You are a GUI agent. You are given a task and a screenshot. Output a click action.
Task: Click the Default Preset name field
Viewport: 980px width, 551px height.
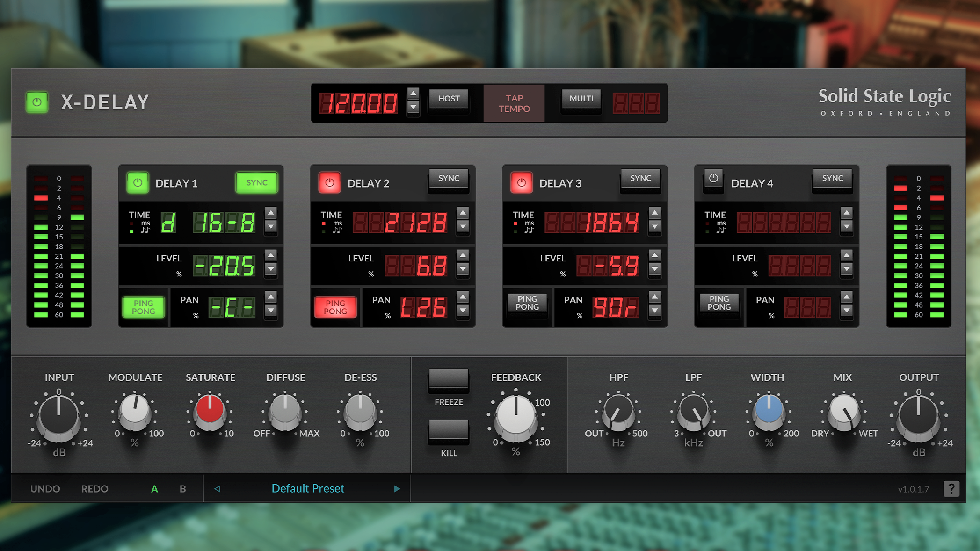(x=308, y=489)
